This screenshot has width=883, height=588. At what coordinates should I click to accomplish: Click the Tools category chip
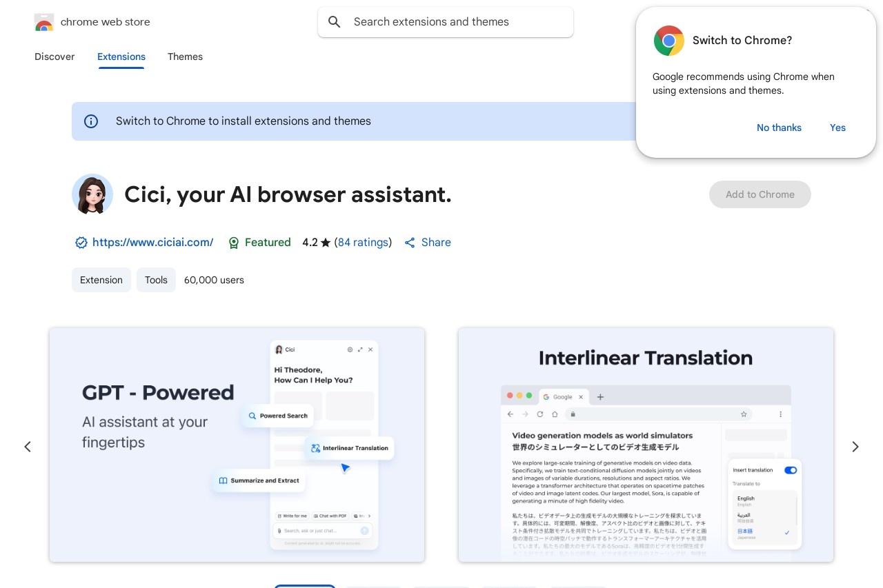[x=156, y=280]
